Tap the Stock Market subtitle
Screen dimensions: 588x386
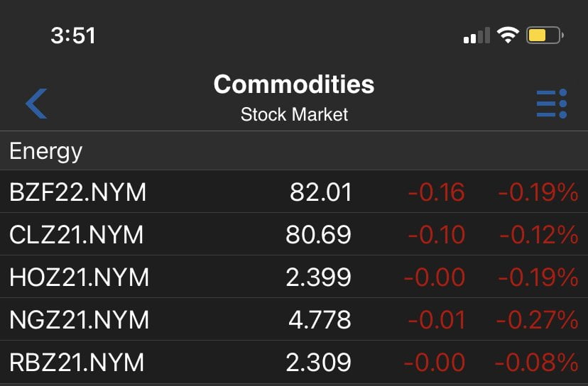click(x=294, y=114)
